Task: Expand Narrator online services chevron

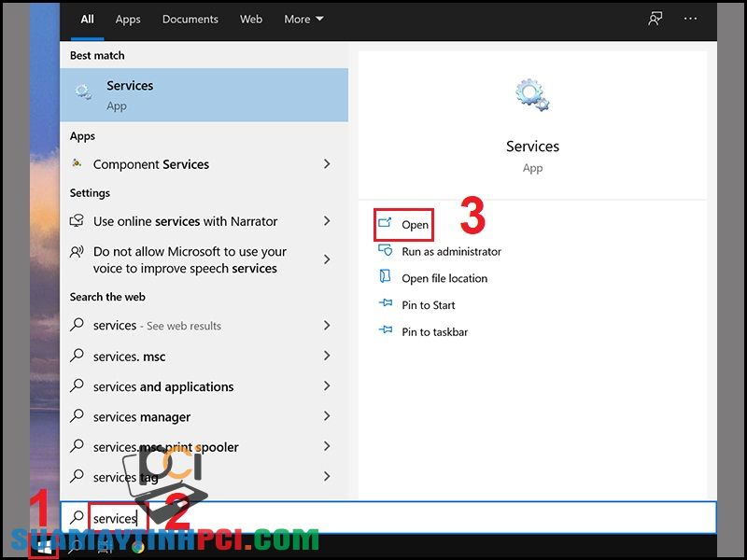Action: click(327, 221)
